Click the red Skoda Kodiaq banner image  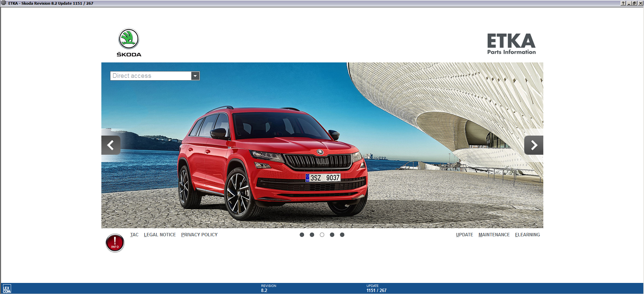coord(322,145)
